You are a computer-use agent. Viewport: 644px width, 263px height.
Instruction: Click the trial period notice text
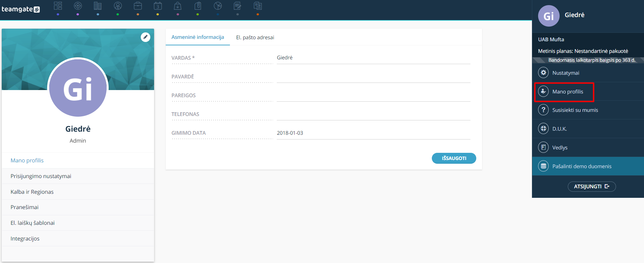(x=592, y=60)
